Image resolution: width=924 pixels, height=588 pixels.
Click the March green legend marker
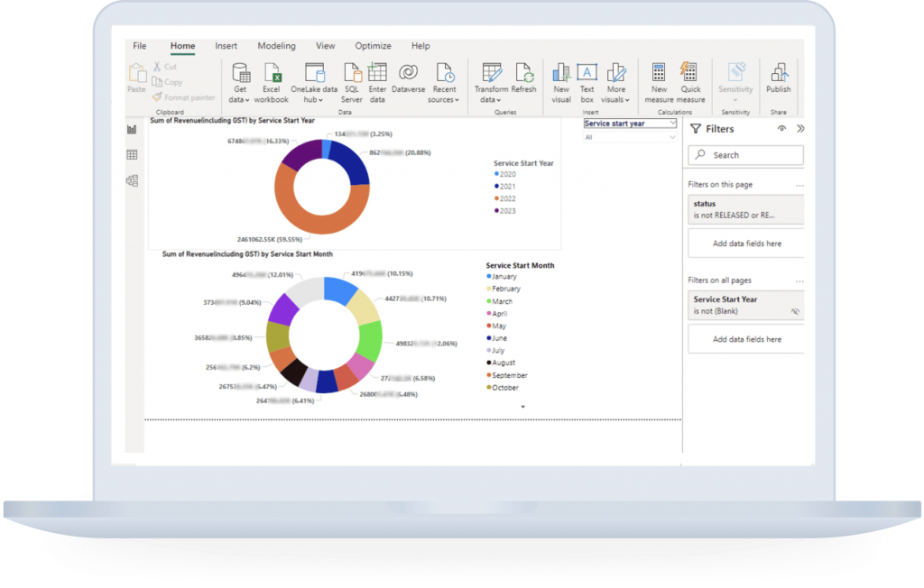click(488, 301)
